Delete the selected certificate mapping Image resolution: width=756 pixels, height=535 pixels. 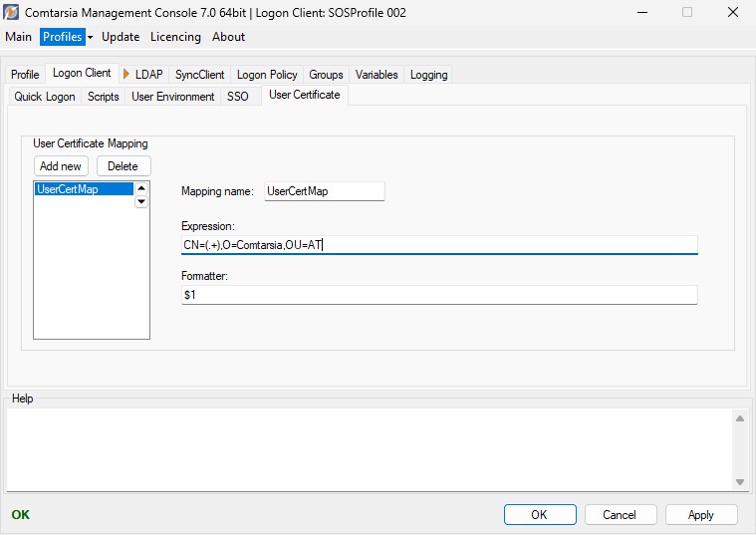click(123, 166)
